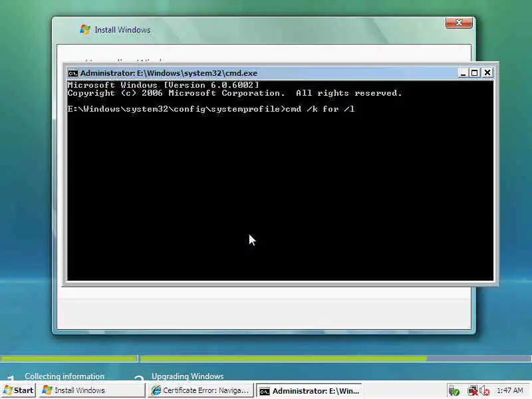The height and width of the screenshot is (399, 532).
Task: Open the network status tray icon
Action: point(472,391)
